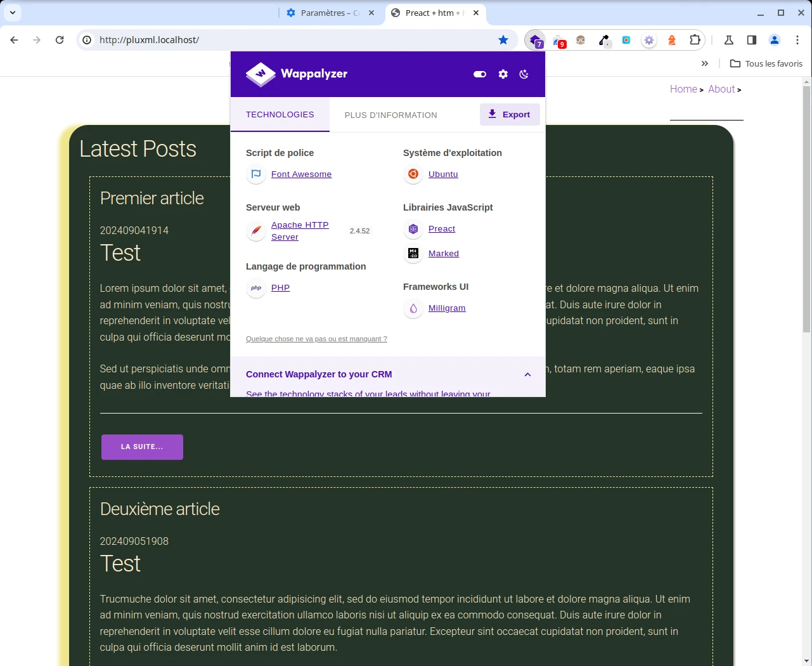The image size is (812, 666).
Task: Export detected technologies
Action: tap(510, 114)
